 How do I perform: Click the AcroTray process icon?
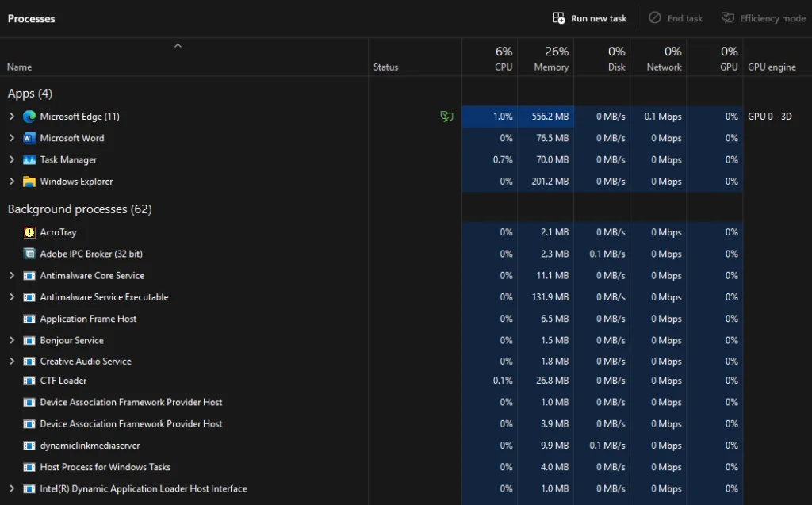click(x=29, y=232)
